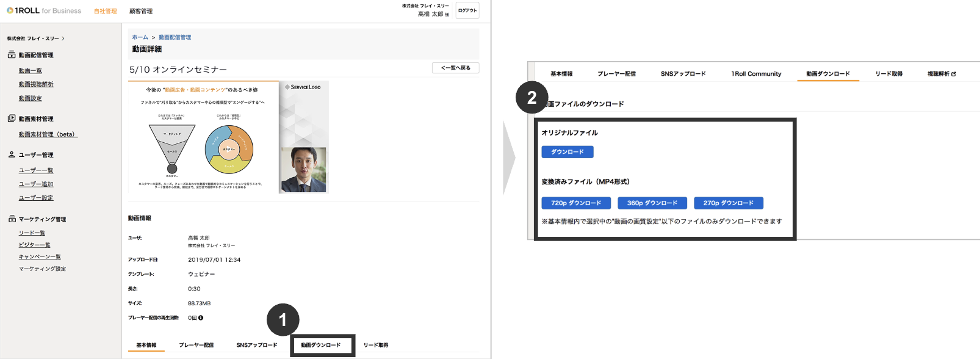Click the upload date 2019/07/01 12:34
This screenshot has width=980, height=359.
pyautogui.click(x=214, y=259)
